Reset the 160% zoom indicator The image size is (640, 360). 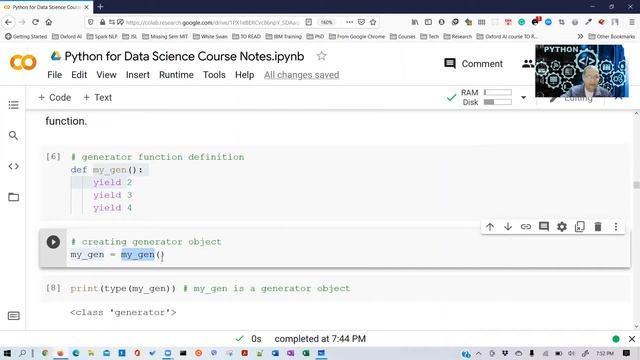[327, 22]
